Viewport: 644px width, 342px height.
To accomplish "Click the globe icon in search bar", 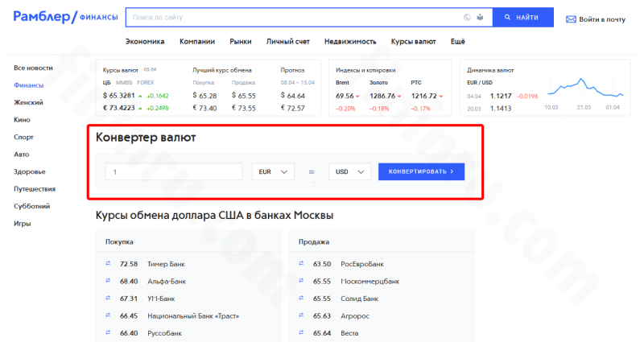I will click(467, 17).
